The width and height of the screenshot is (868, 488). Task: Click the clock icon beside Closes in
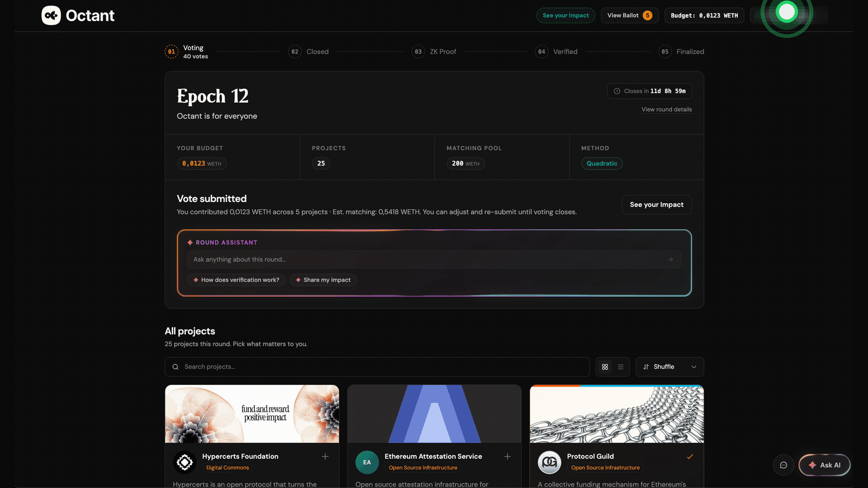(617, 91)
